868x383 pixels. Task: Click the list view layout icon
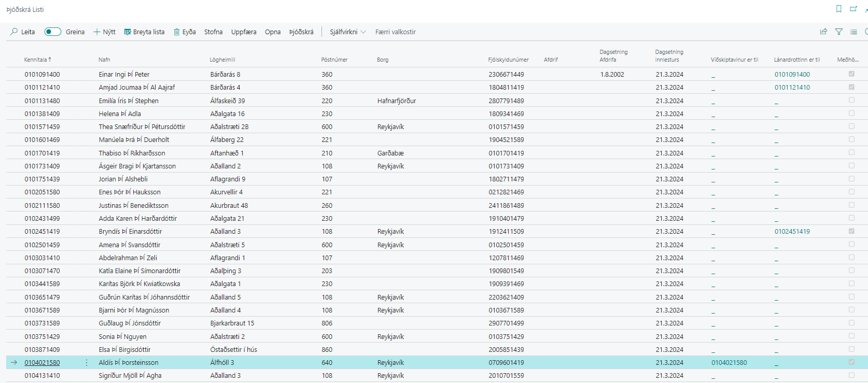click(x=854, y=32)
